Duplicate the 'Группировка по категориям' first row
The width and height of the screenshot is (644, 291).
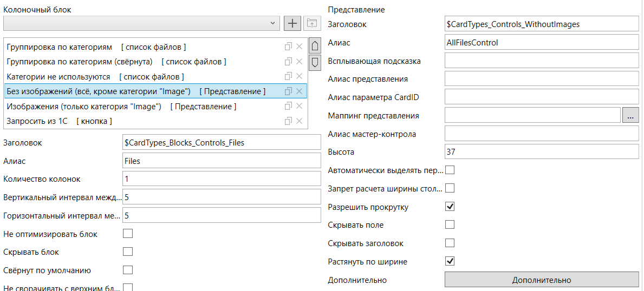pyautogui.click(x=288, y=47)
